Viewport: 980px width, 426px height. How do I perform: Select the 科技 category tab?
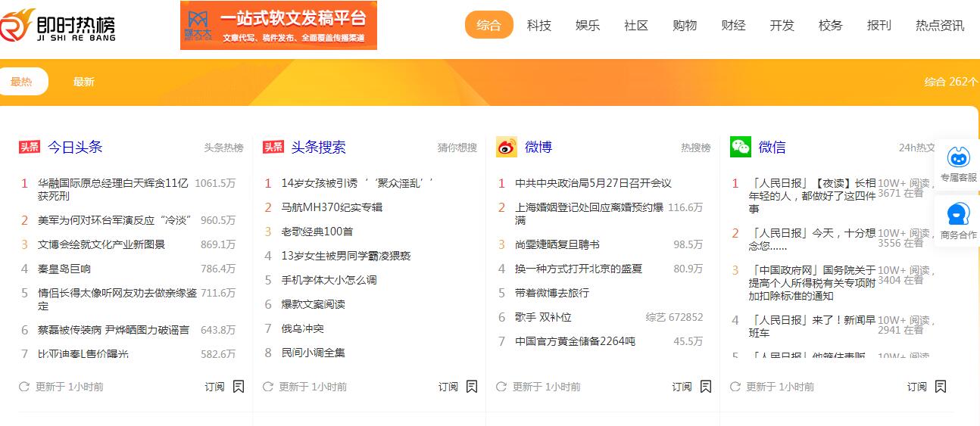tap(539, 25)
